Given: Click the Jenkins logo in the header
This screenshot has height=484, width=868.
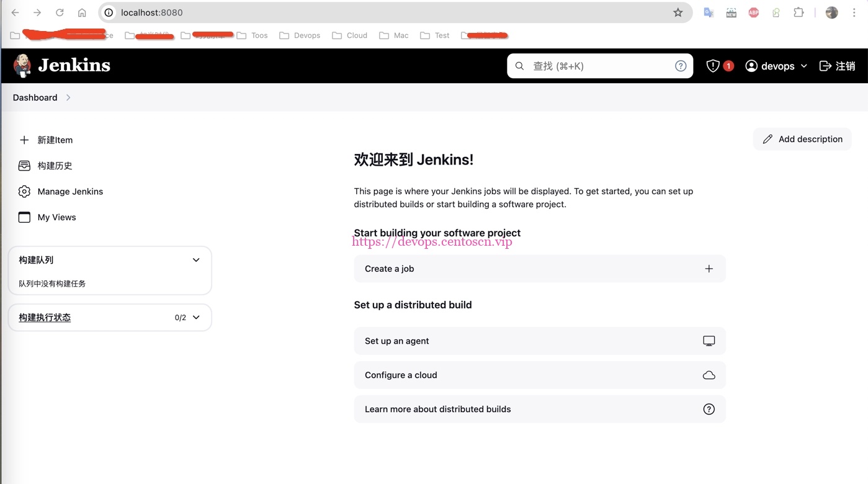Looking at the screenshot, I should pos(61,65).
